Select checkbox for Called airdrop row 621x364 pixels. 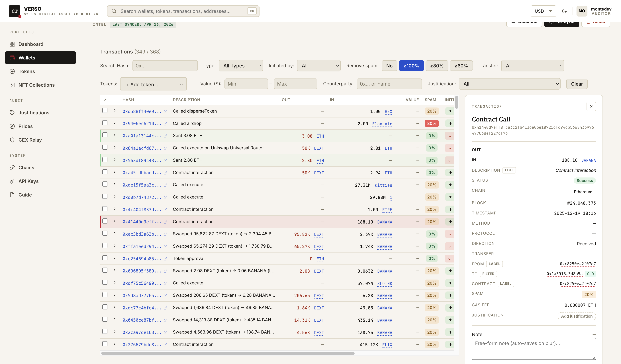(105, 123)
